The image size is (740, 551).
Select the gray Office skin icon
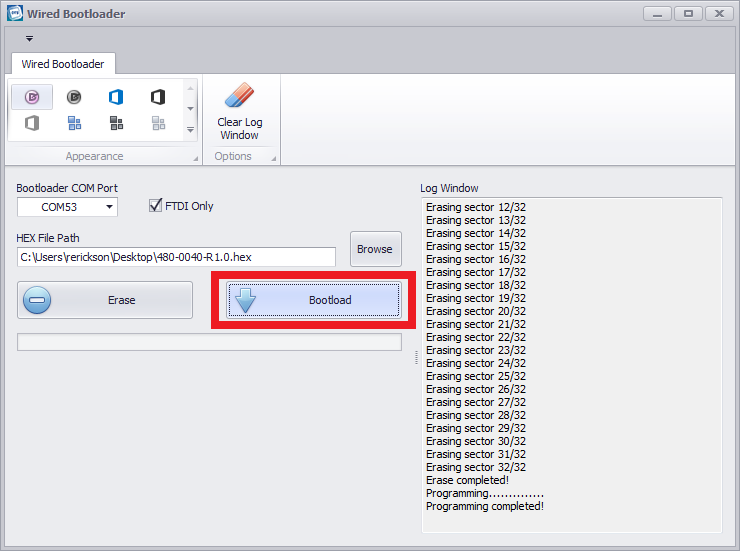coord(32,123)
